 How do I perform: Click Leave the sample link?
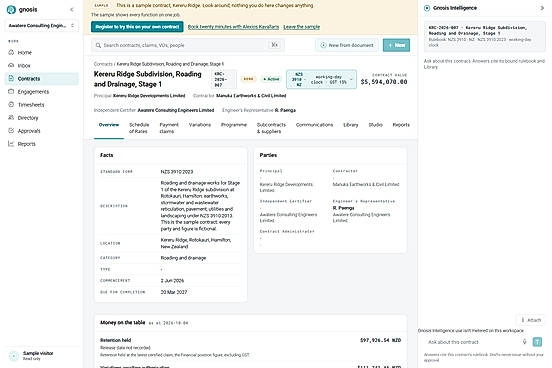(x=301, y=27)
